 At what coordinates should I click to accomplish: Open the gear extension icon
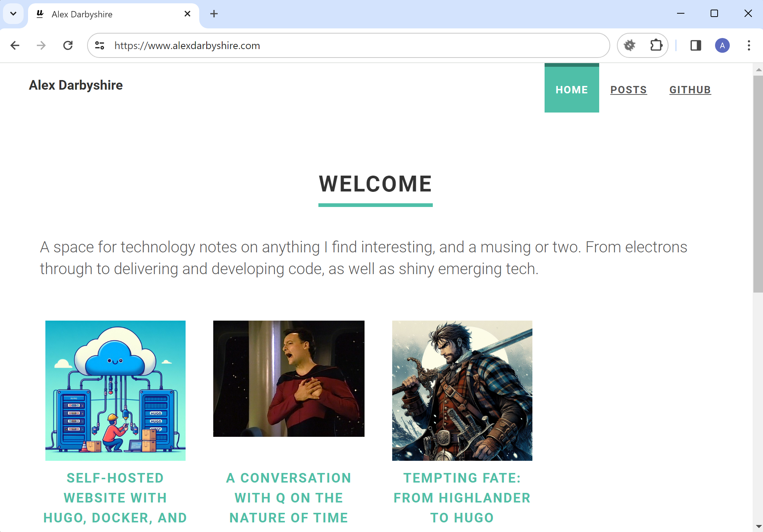(630, 45)
